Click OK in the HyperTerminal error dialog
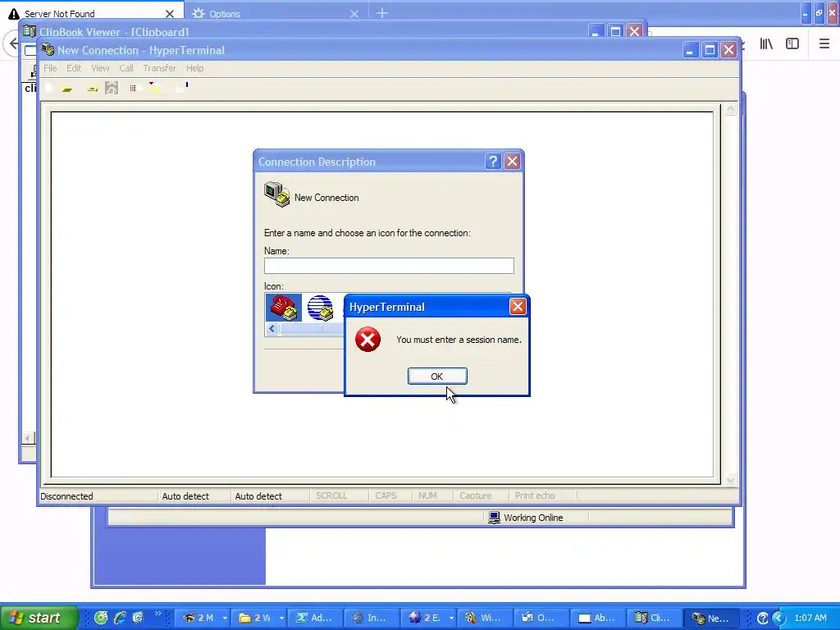 click(437, 376)
